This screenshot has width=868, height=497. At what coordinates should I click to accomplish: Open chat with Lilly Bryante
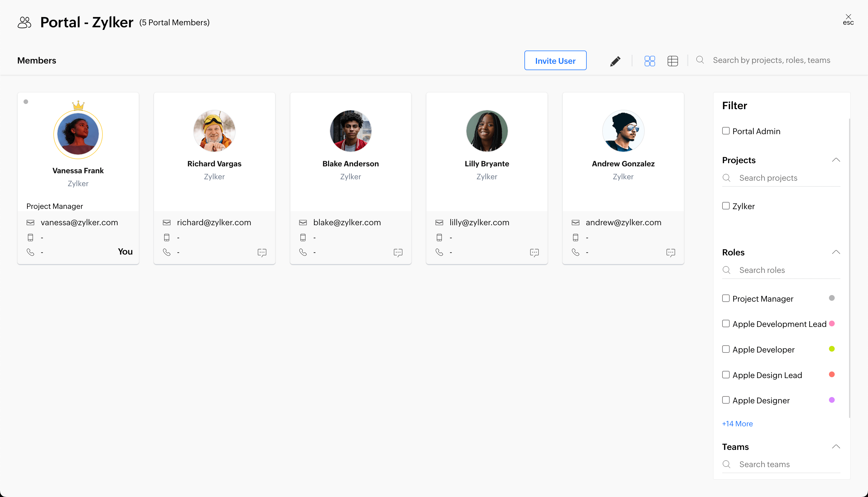(x=534, y=253)
